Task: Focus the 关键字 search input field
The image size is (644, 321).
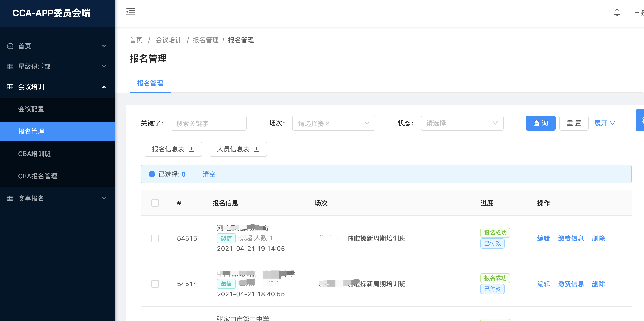Action: 208,123
